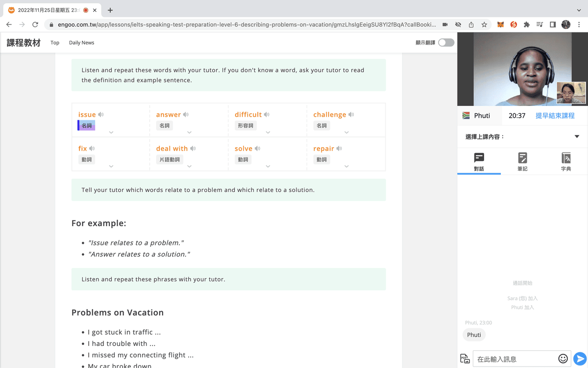The height and width of the screenshot is (368, 588).
Task: Share this page from the address bar
Action: 471,25
